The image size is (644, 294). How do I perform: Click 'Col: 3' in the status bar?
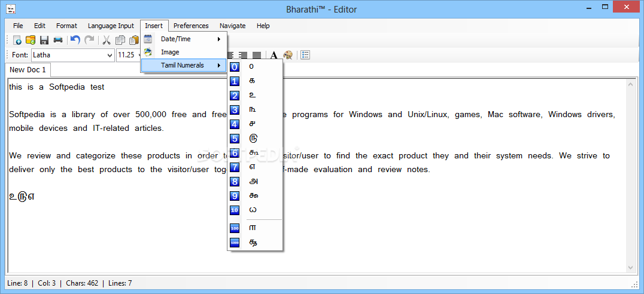pos(46,283)
